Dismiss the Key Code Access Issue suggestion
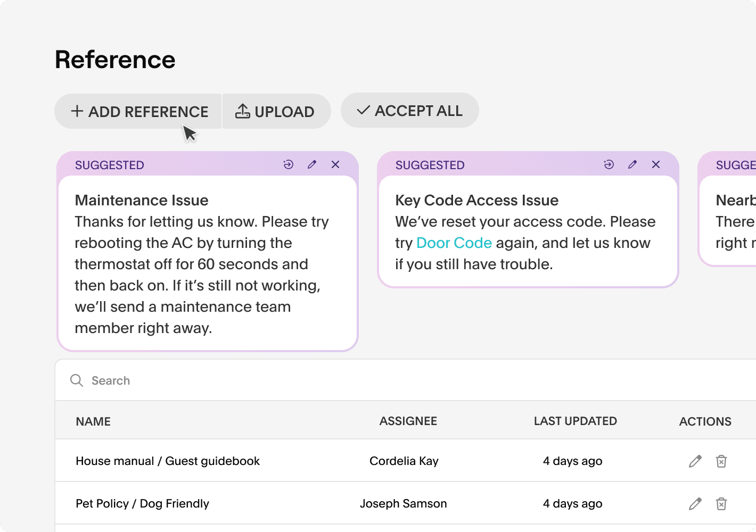The height and width of the screenshot is (532, 756). point(655,164)
